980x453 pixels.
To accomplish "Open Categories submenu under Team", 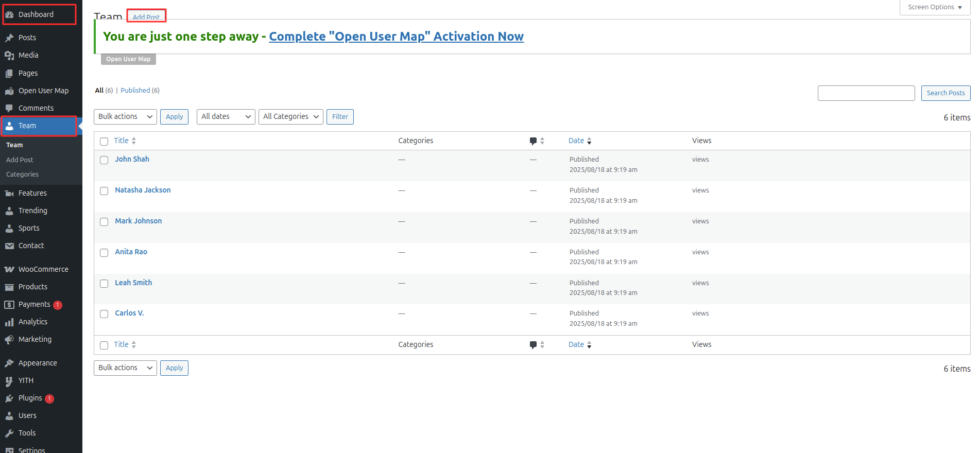I will pos(22,175).
